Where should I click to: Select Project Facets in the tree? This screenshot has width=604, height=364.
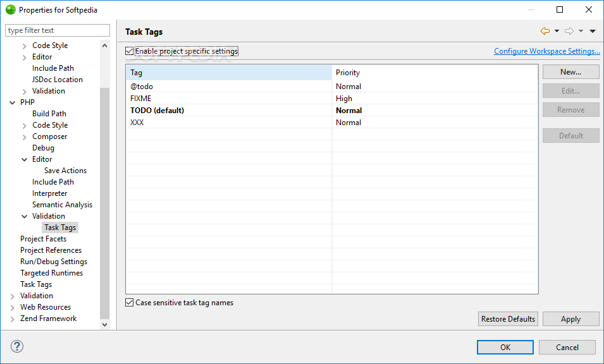point(43,239)
